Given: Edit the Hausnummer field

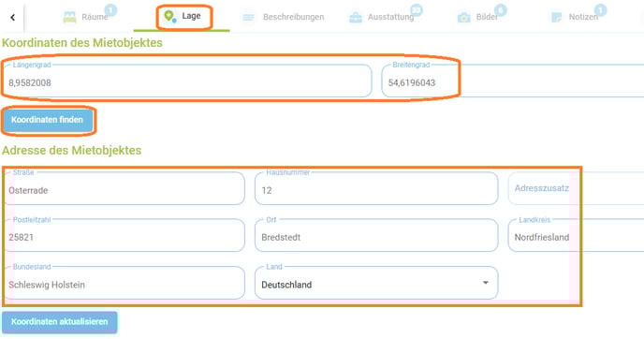Looking at the screenshot, I should [x=376, y=188].
